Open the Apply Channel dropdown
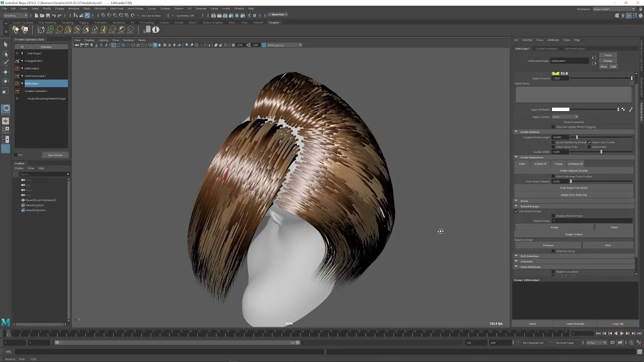The image size is (644, 362). pos(565,117)
